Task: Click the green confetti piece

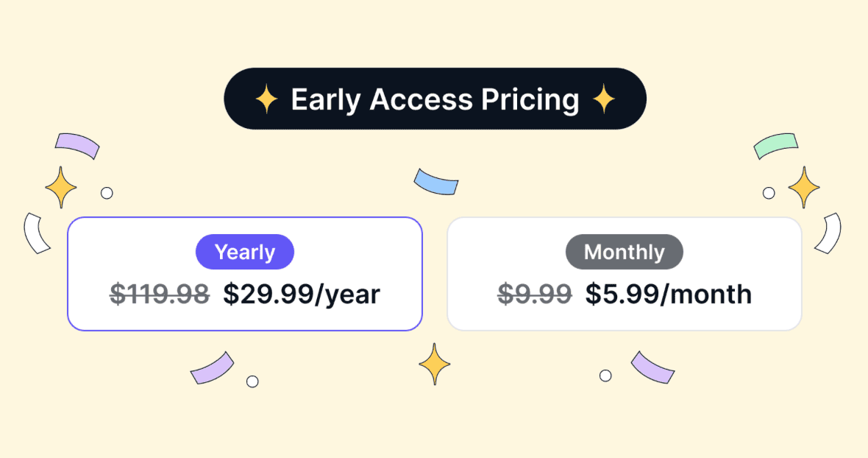Action: (x=775, y=145)
